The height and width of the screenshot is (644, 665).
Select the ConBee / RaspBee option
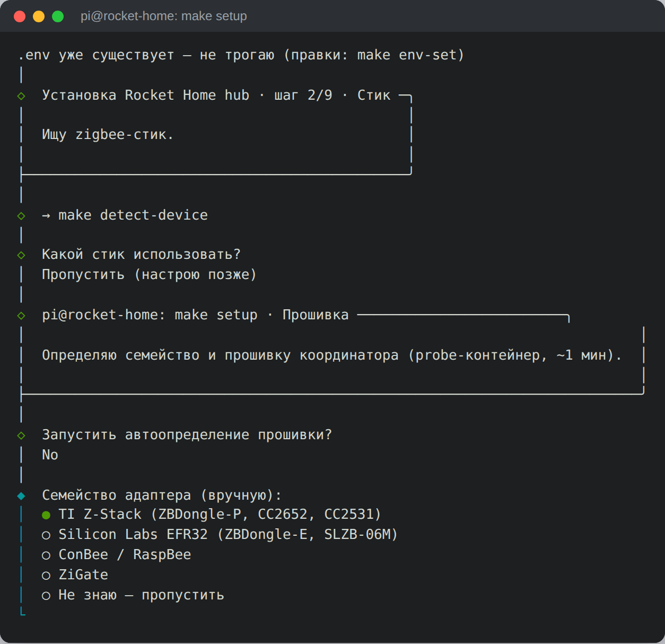(x=116, y=555)
